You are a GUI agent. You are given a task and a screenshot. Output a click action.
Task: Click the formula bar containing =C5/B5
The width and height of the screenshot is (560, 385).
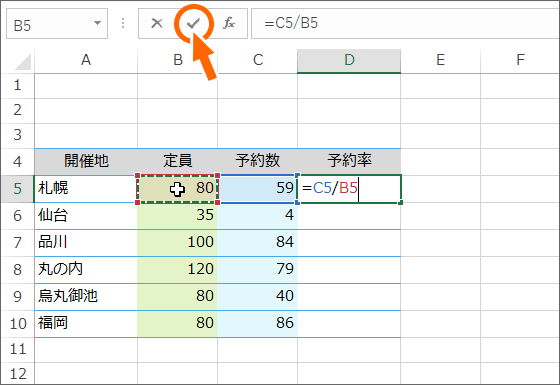point(405,24)
